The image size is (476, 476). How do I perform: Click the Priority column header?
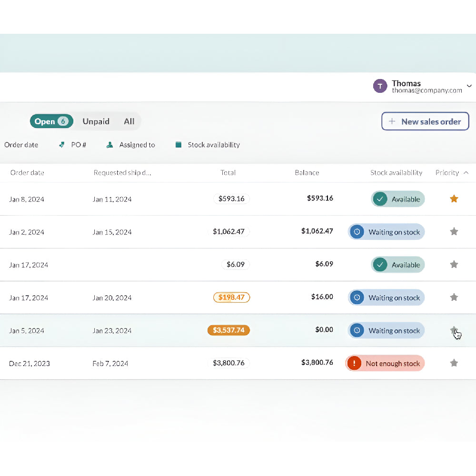[x=447, y=173]
